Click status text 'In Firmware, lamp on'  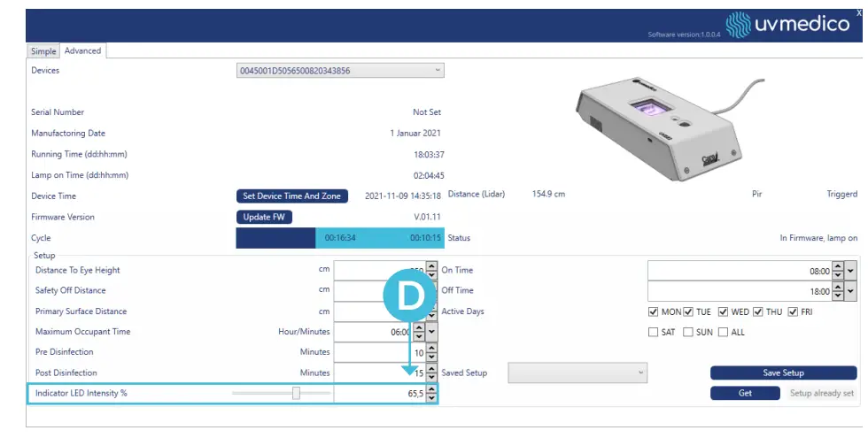coord(818,238)
